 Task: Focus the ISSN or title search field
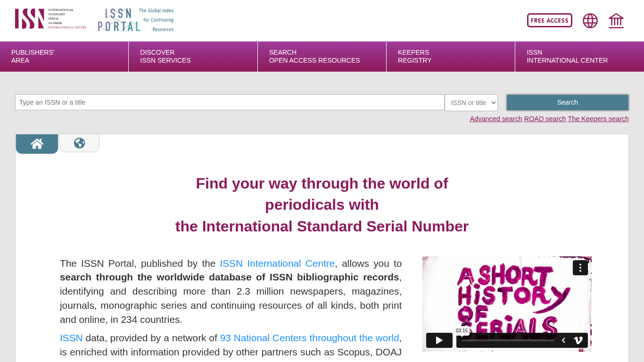pos(230,102)
